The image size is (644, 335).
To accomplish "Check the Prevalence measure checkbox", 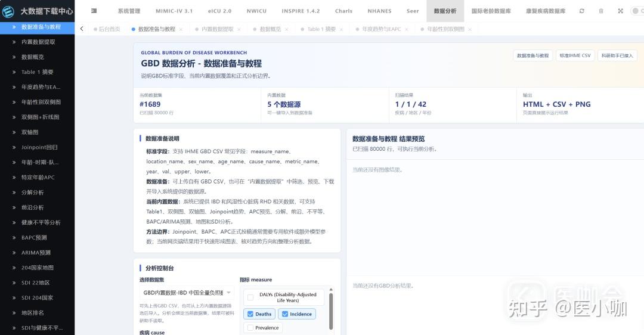I will pyautogui.click(x=250, y=328).
